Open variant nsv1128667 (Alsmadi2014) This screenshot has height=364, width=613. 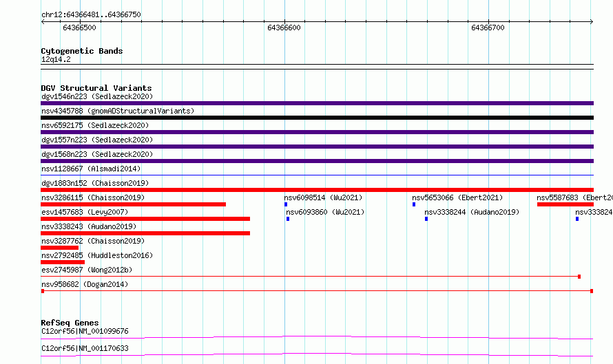tap(91, 169)
